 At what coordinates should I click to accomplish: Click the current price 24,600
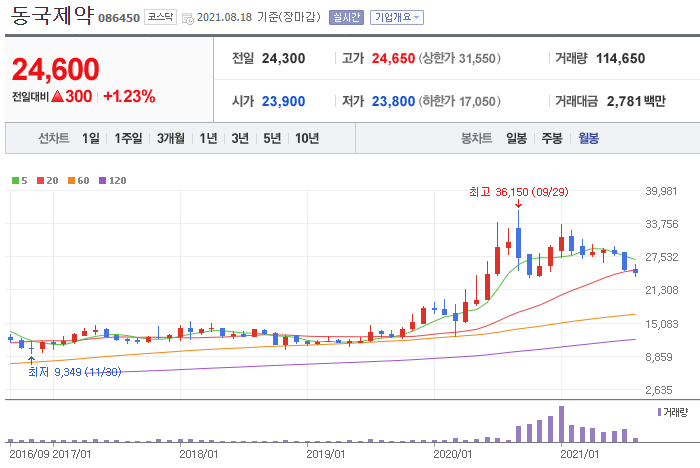[x=55, y=70]
